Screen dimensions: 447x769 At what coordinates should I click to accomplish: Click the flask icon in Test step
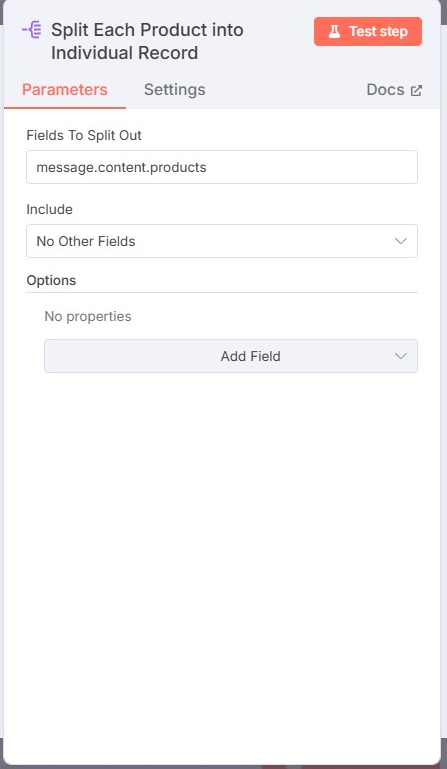pyautogui.click(x=334, y=32)
